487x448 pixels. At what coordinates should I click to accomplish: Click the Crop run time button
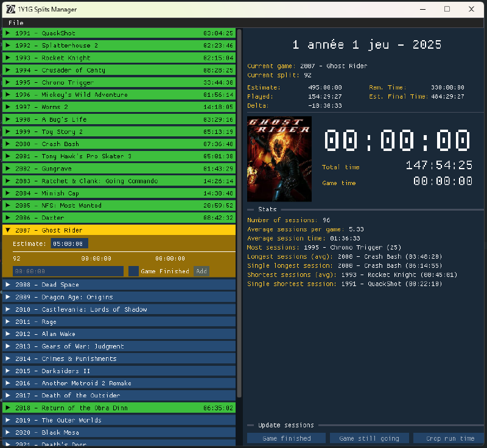coord(450,438)
